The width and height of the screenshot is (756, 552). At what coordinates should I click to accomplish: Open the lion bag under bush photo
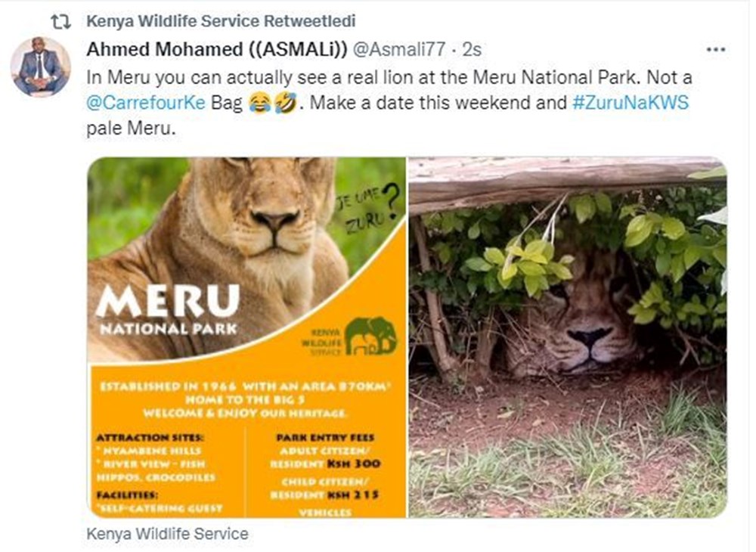click(567, 336)
